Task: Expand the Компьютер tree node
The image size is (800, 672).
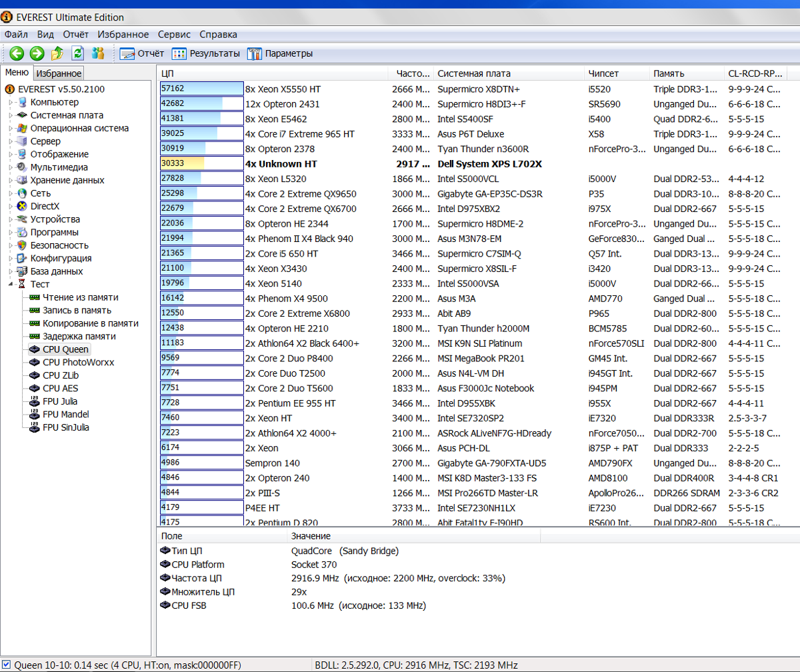Action: point(11,102)
